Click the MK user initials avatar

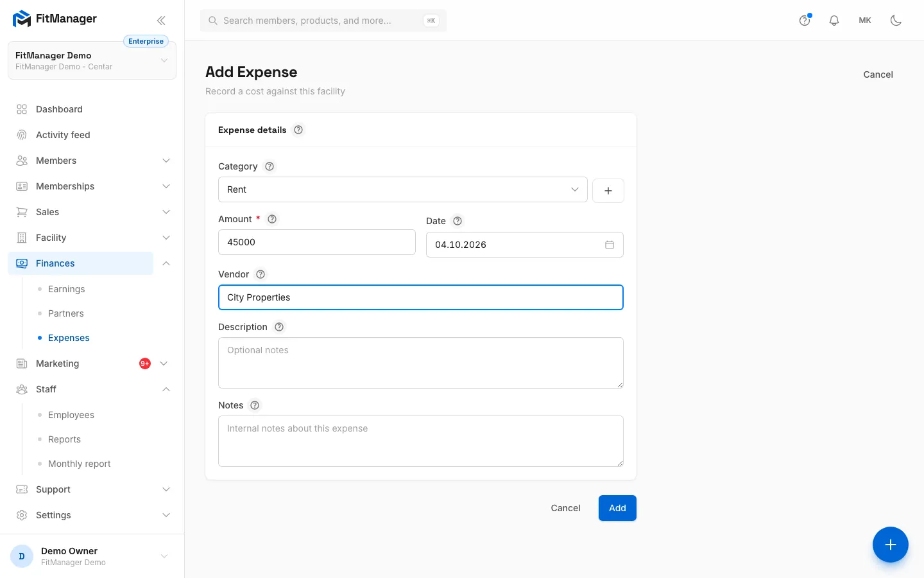[865, 21]
